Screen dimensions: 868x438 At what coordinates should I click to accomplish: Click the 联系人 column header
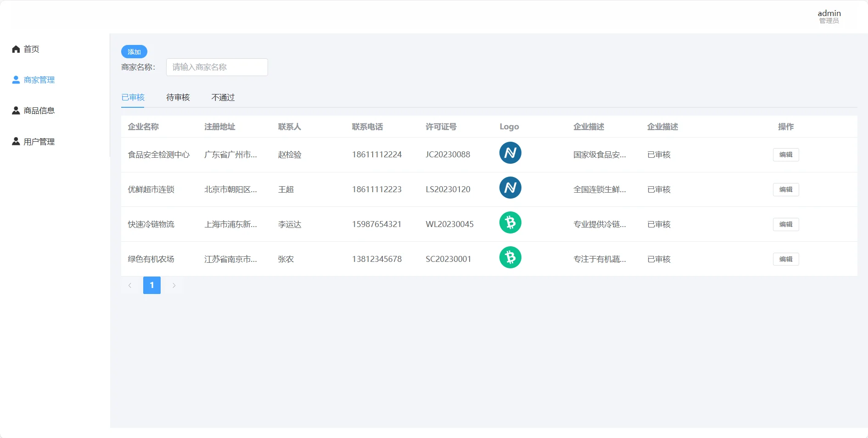click(290, 127)
